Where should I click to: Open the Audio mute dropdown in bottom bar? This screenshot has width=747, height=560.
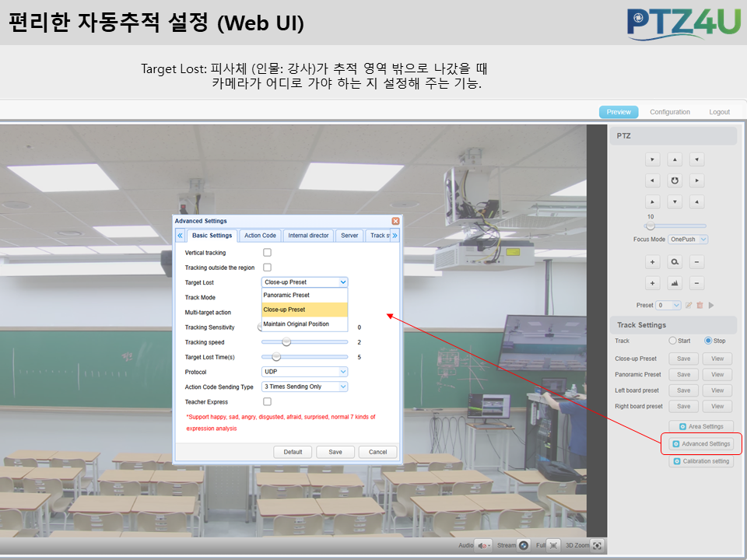click(x=484, y=545)
